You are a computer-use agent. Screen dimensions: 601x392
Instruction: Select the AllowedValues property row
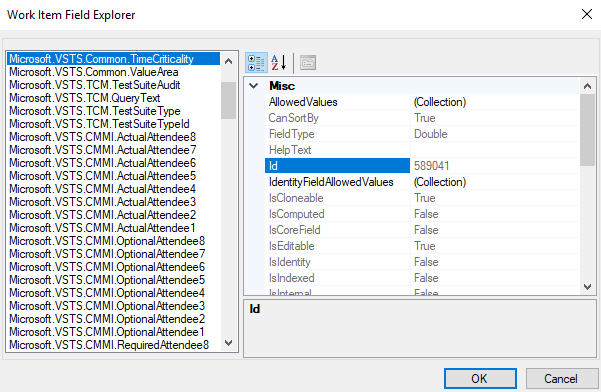422,102
